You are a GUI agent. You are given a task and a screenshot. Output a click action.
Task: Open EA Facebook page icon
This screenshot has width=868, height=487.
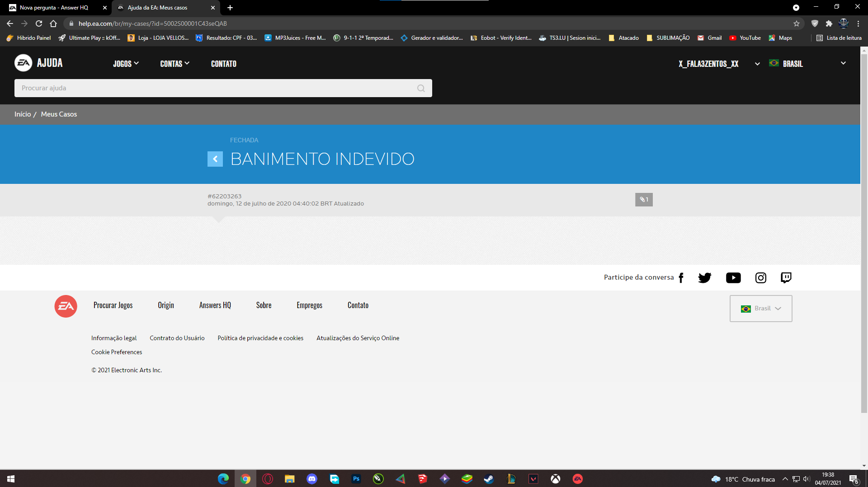681,278
